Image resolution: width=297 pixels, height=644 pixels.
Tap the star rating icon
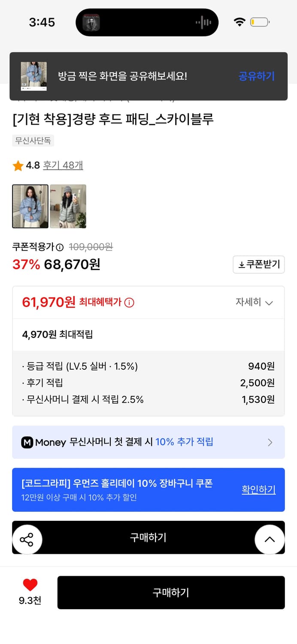tap(17, 165)
